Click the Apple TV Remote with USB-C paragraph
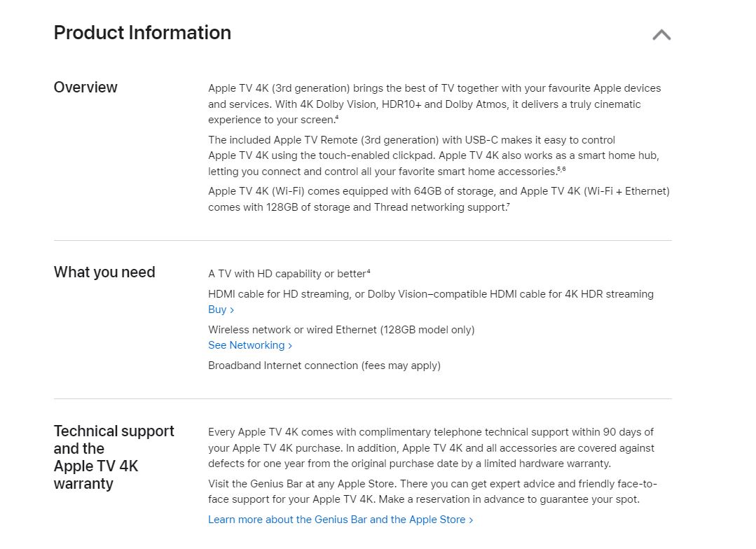 [434, 155]
